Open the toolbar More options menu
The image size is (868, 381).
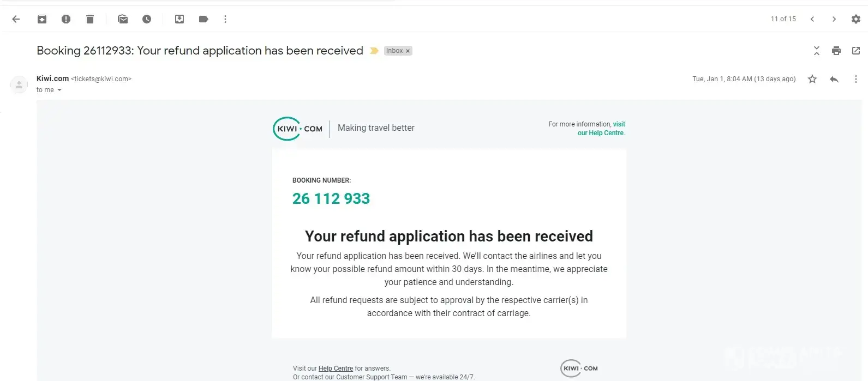coord(225,19)
